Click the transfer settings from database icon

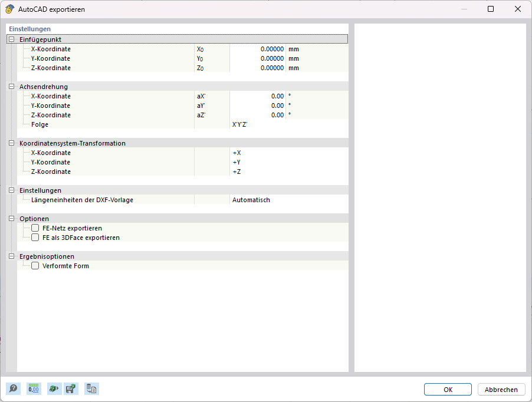pos(91,388)
